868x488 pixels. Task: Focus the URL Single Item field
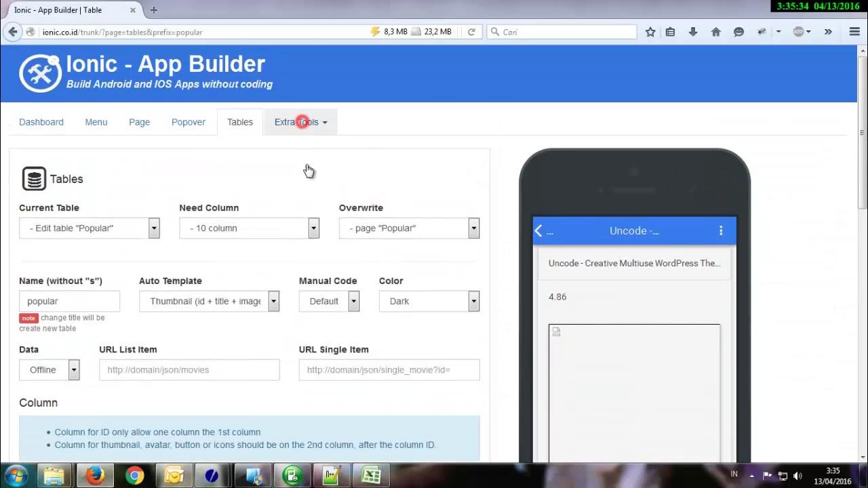pos(389,369)
